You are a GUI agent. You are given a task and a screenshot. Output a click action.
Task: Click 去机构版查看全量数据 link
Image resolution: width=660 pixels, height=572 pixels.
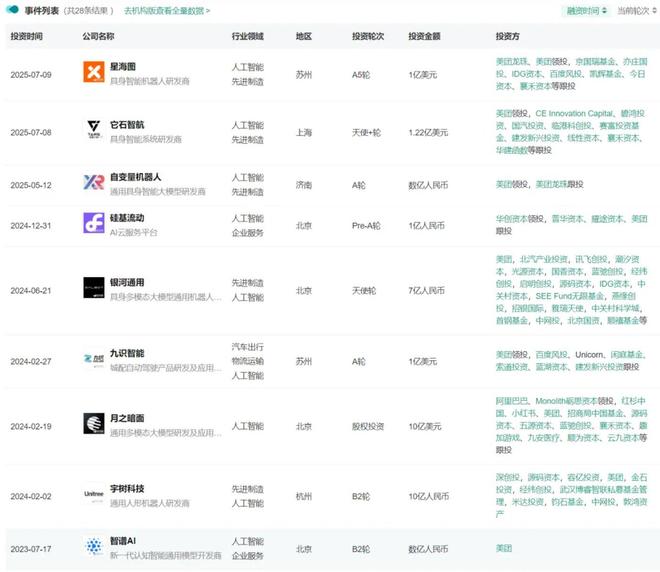click(166, 11)
